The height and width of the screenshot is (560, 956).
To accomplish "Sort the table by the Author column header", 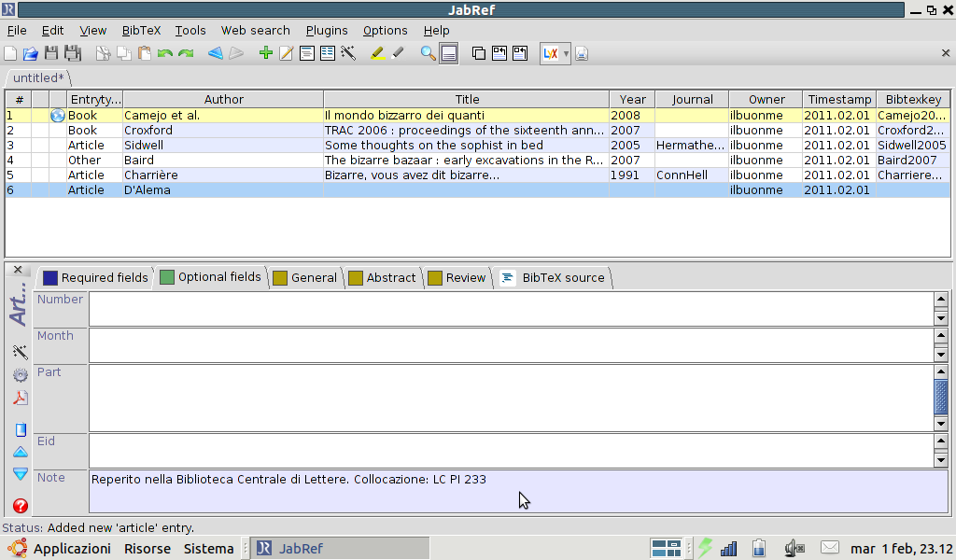I will coord(223,99).
